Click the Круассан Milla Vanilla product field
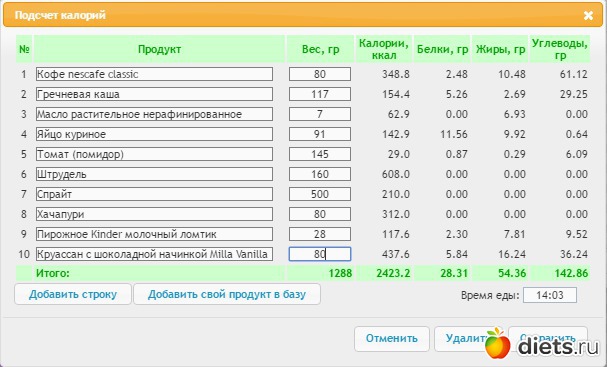 coord(154,254)
